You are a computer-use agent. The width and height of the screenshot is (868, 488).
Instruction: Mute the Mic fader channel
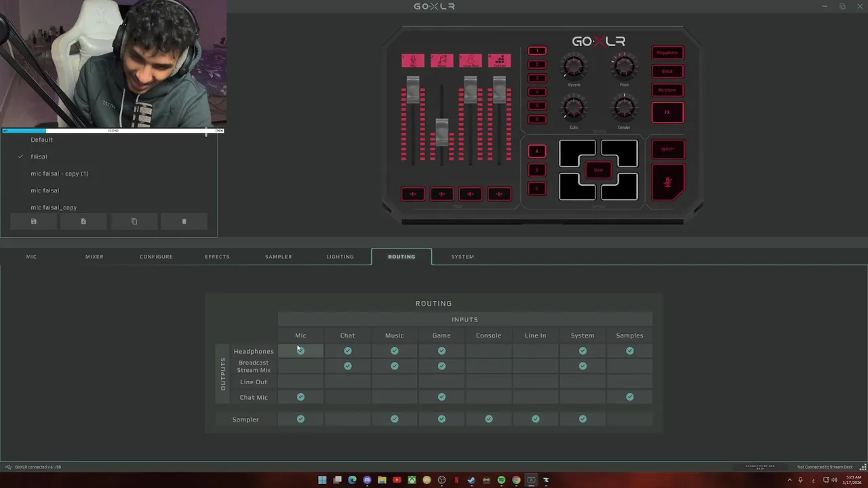coord(413,194)
